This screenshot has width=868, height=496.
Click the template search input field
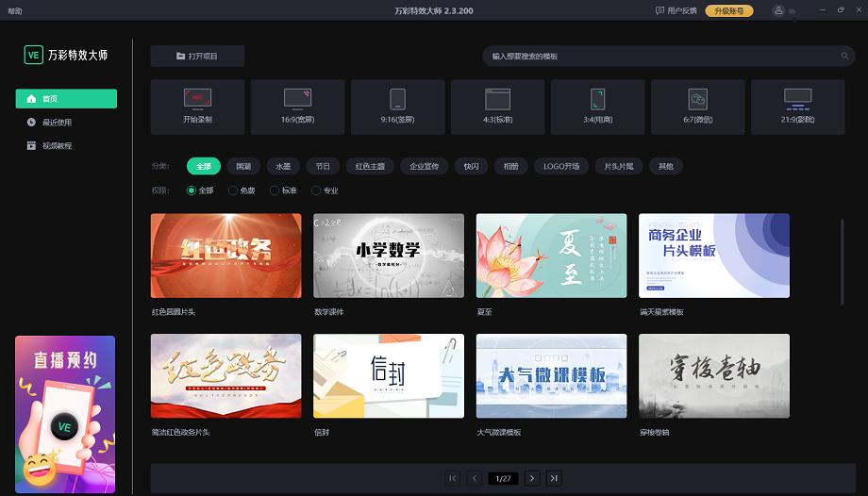[x=669, y=56]
